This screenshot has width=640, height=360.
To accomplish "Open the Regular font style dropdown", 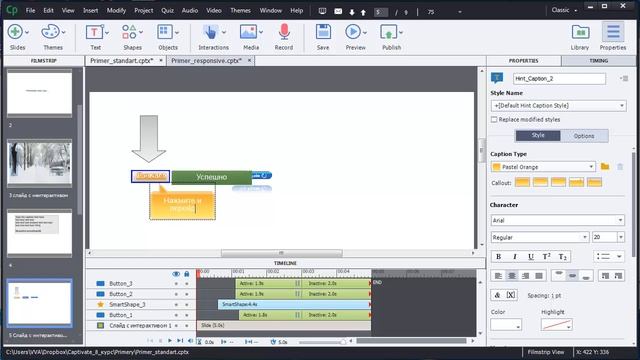I will [540, 237].
